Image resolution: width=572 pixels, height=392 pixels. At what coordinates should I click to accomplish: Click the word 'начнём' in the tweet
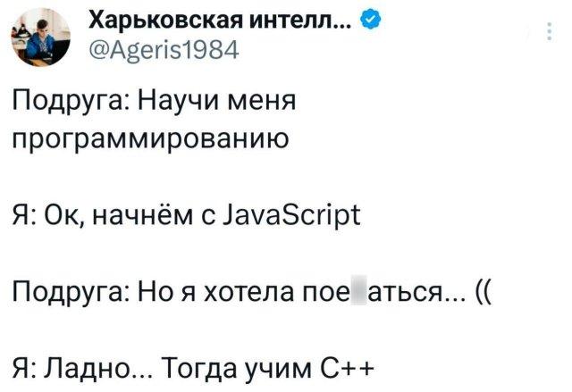(x=153, y=216)
